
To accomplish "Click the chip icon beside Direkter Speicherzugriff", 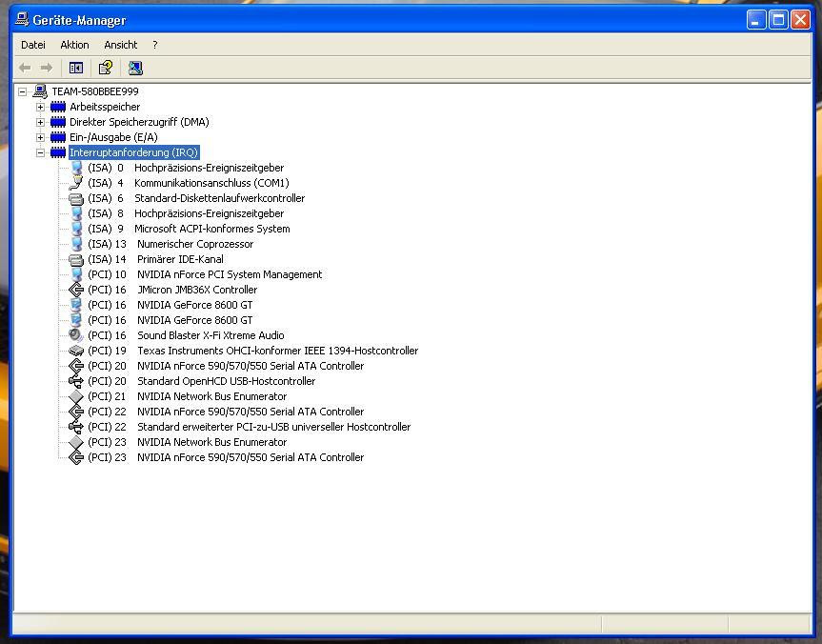I will (x=58, y=122).
